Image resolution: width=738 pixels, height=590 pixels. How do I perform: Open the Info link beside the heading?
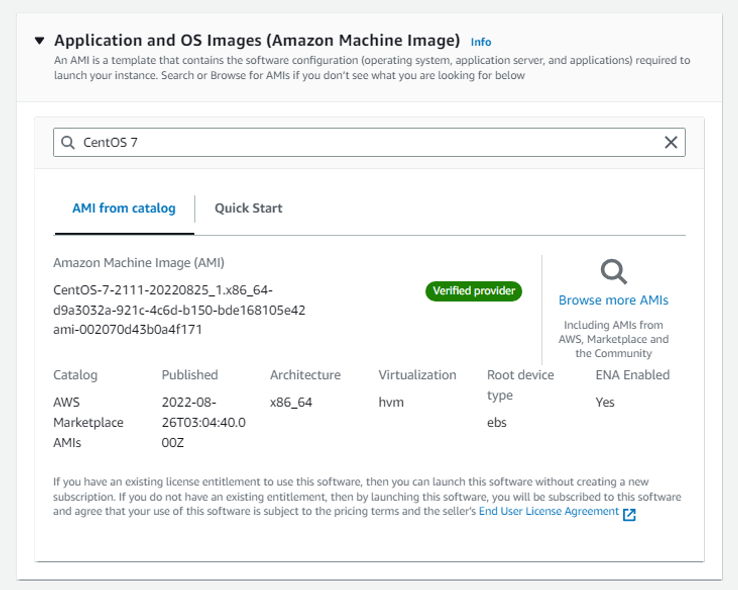tap(481, 42)
